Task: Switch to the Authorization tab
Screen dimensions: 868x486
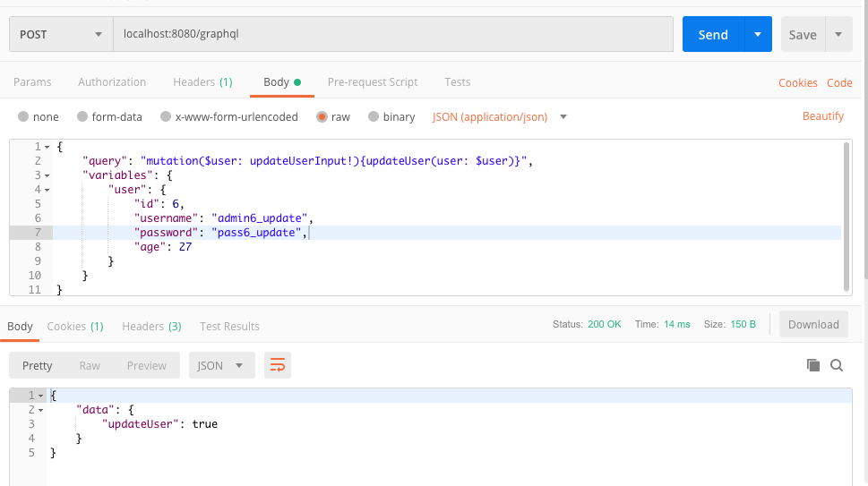Action: (x=112, y=81)
